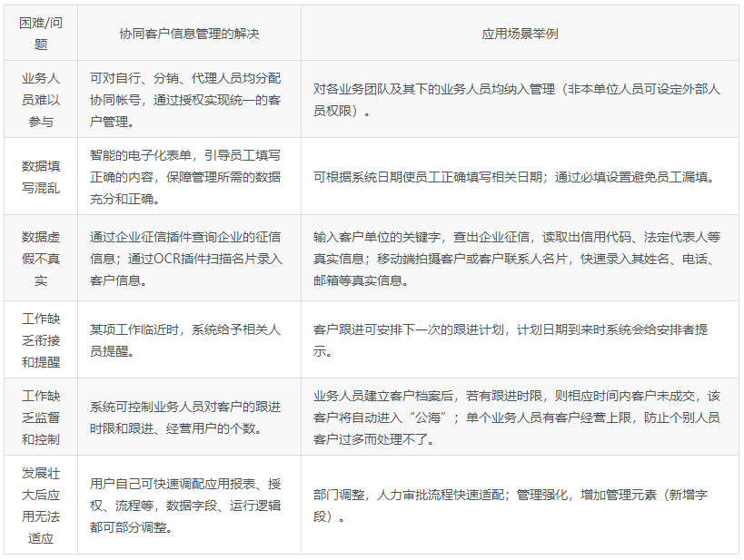Screen dimensions: 744x560
Task: Click the cell starting '通过企业征信插件查询'
Action: tap(189, 258)
